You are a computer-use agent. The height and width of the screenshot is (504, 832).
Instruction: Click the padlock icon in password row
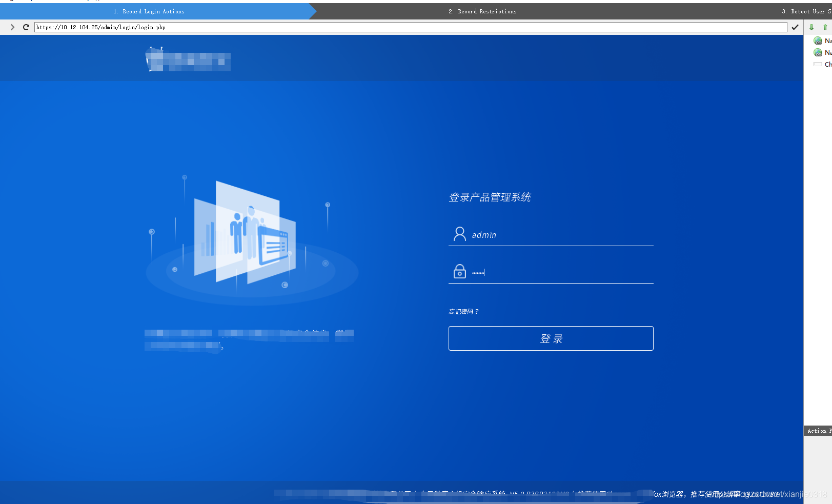click(x=460, y=271)
